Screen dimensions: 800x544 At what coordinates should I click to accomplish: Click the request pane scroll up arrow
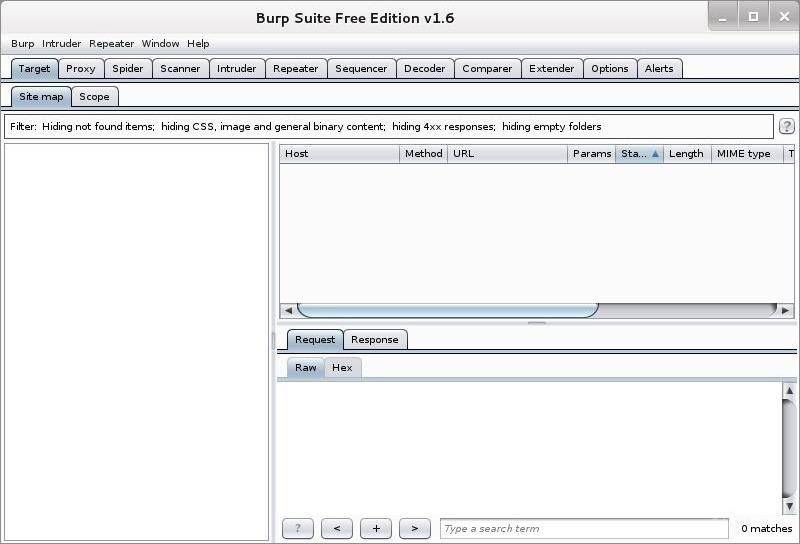pos(789,391)
